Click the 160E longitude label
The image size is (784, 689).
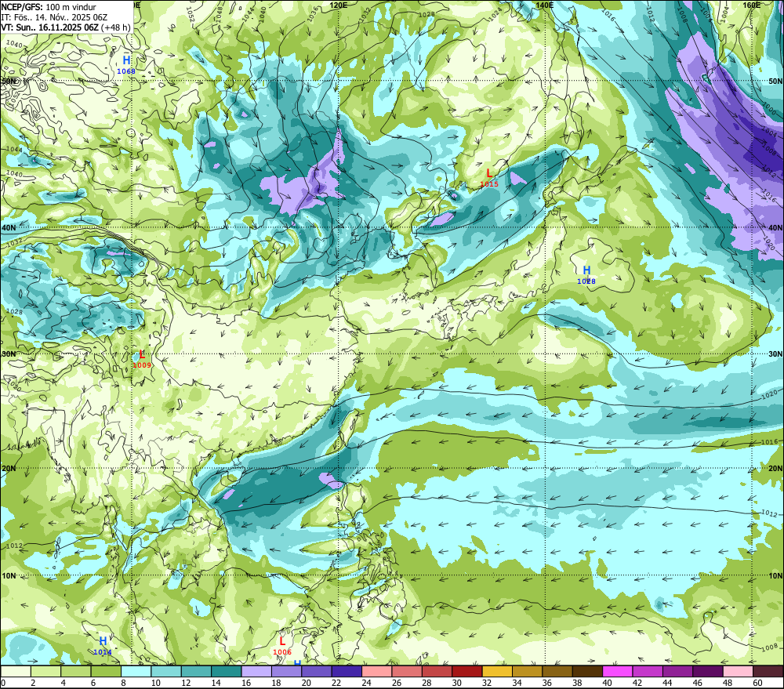tap(752, 5)
